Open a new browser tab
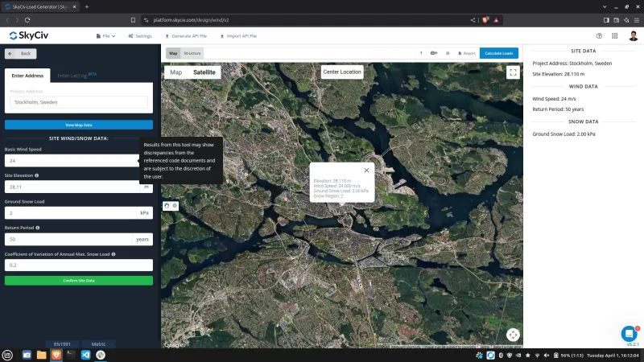644x362 pixels. [x=87, y=6]
